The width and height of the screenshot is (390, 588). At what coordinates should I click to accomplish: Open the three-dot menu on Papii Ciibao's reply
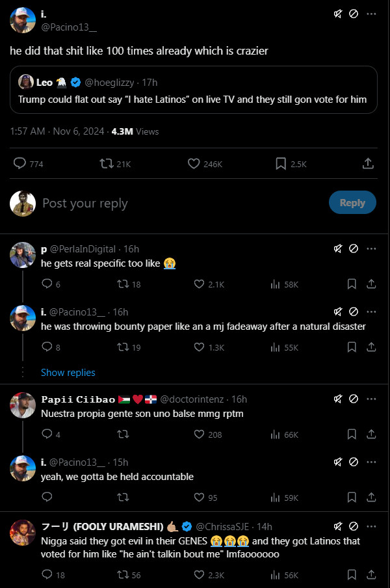pyautogui.click(x=371, y=399)
